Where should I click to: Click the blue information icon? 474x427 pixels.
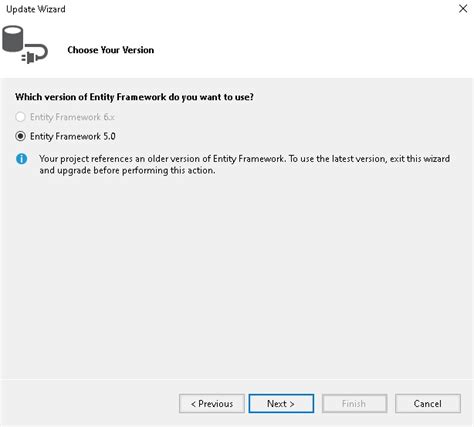[22, 159]
